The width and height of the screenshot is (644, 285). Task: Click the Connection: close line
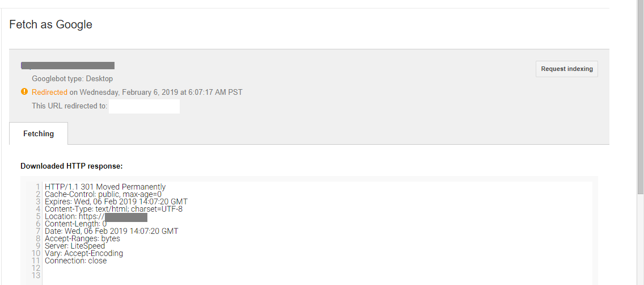coord(75,261)
